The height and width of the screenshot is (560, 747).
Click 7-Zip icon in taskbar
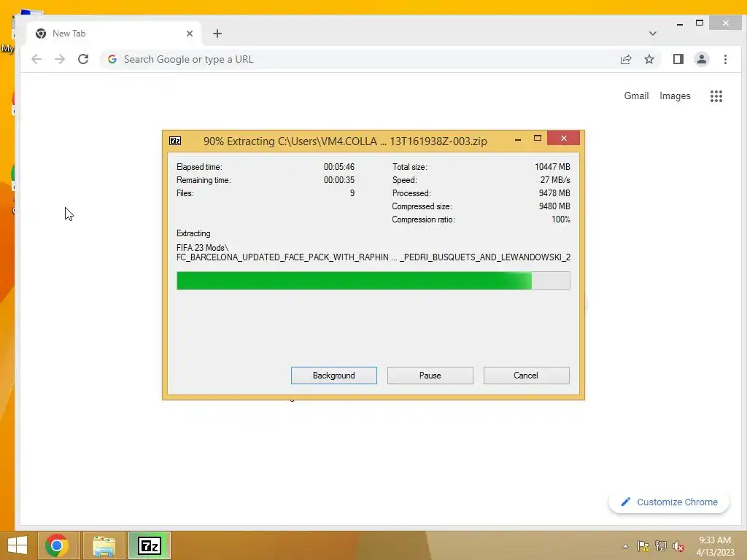[149, 545]
